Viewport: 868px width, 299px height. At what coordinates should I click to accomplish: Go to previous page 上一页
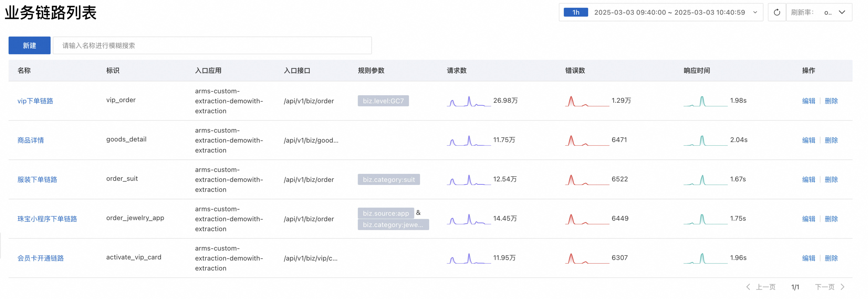[761, 287]
